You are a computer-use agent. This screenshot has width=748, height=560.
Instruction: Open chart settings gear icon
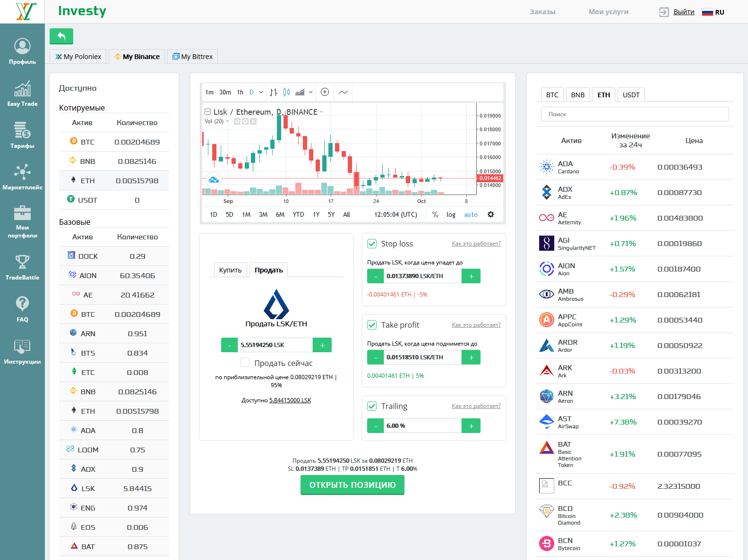(491, 214)
